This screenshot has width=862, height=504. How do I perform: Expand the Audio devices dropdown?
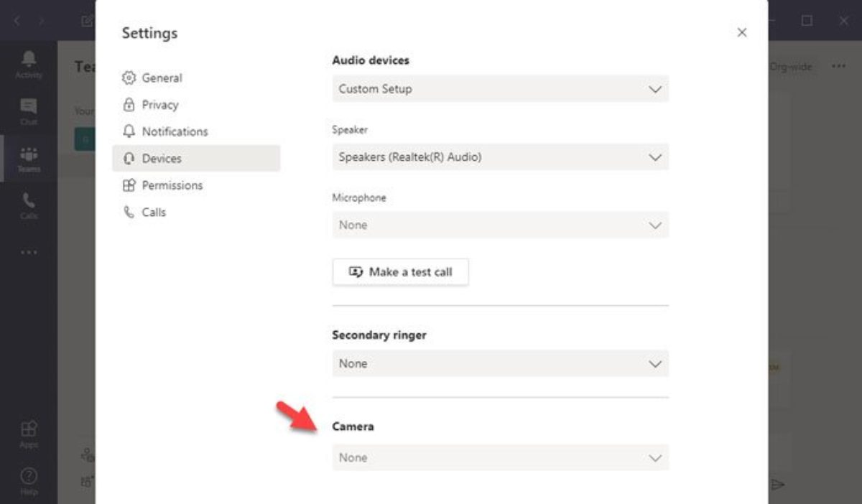pos(500,89)
